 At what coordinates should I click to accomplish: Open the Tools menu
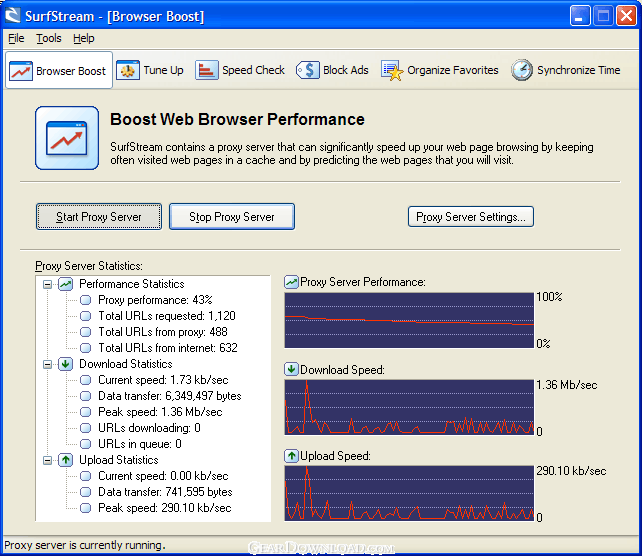coord(48,38)
